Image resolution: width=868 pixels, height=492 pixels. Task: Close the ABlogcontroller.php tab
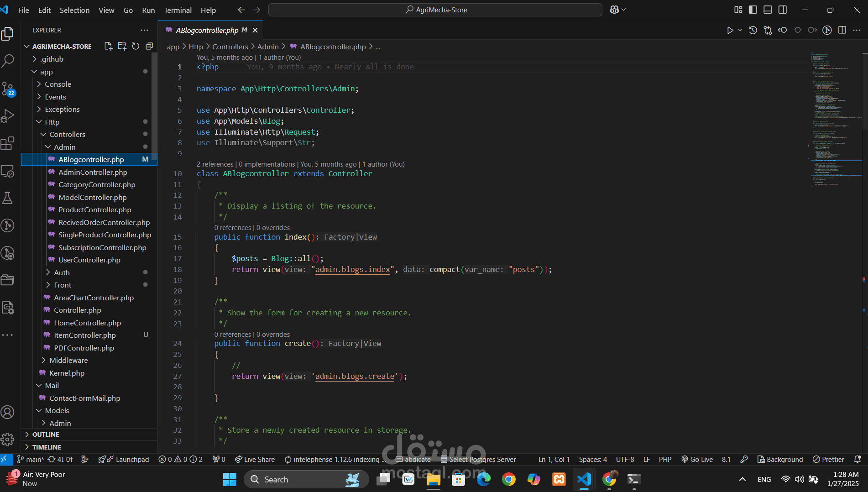point(255,30)
